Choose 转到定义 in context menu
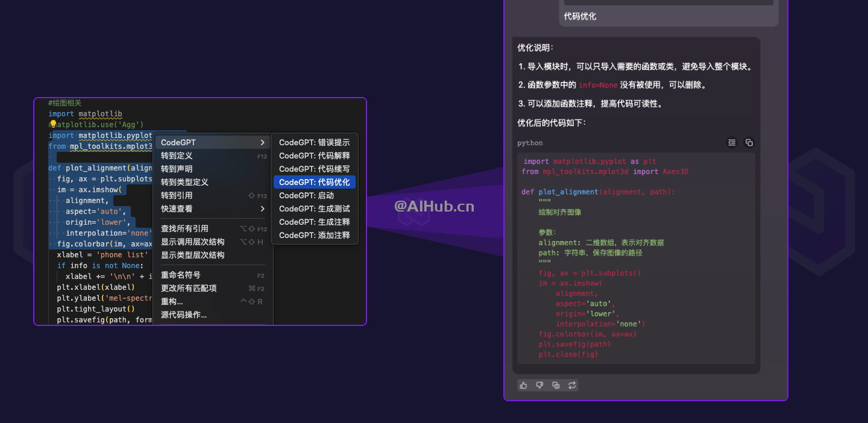The height and width of the screenshot is (423, 868). (x=213, y=155)
